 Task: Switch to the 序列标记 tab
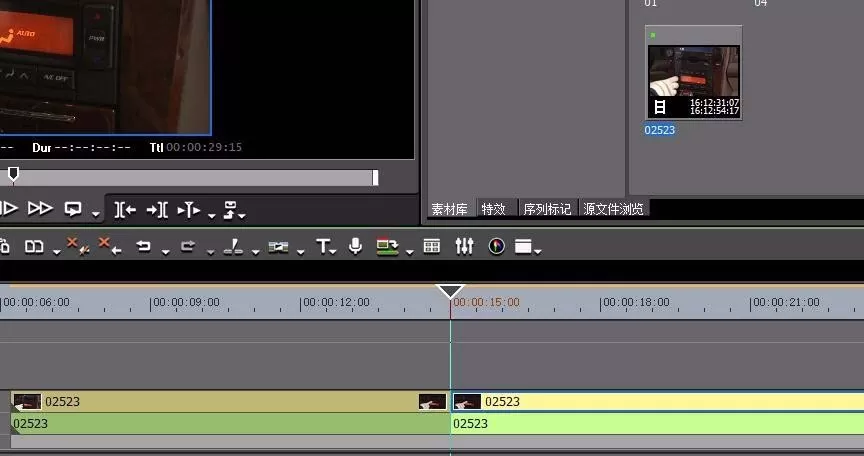(x=547, y=209)
